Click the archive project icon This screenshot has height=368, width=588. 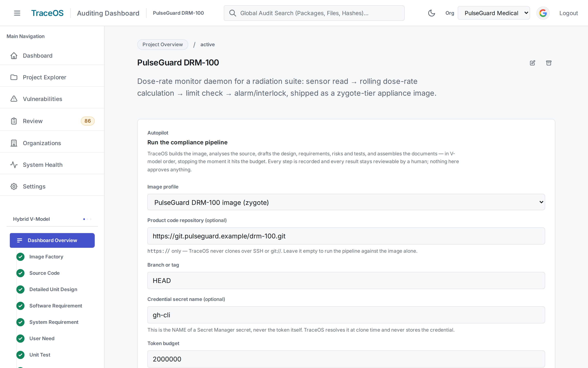[x=549, y=63]
